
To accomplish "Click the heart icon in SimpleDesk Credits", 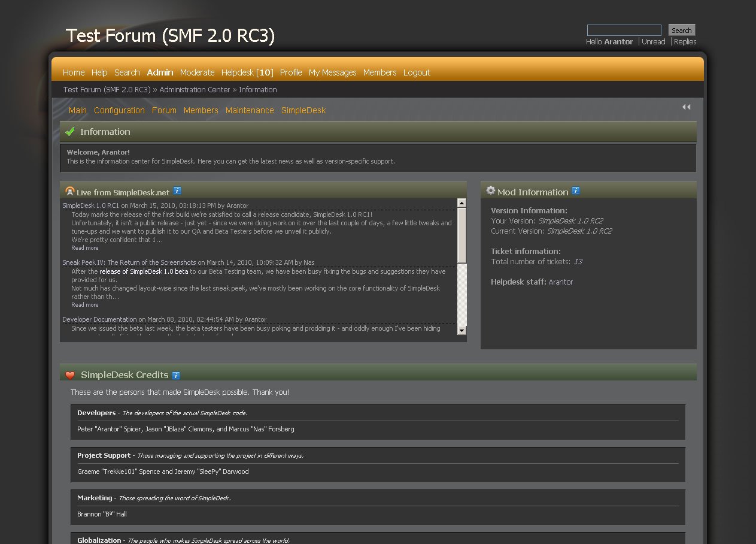I will (x=70, y=375).
